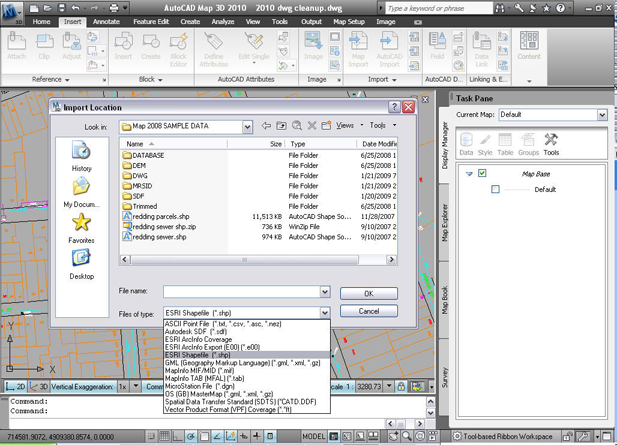Click the Print icon in quick access toolbar
Screen dimensions: 617x445
114,8
